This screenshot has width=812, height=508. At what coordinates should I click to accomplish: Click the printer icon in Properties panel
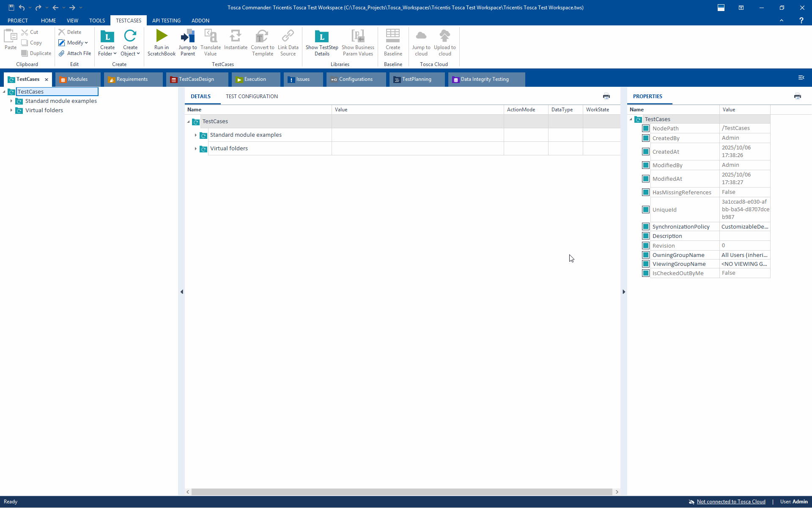tap(797, 97)
